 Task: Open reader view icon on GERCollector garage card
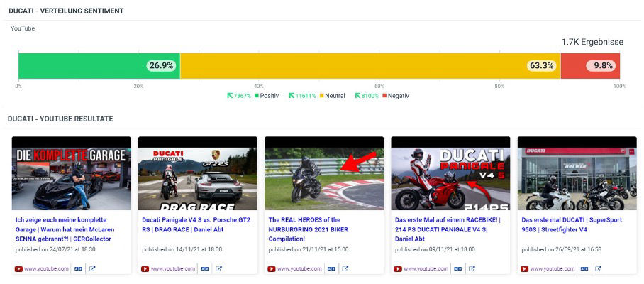[78, 269]
